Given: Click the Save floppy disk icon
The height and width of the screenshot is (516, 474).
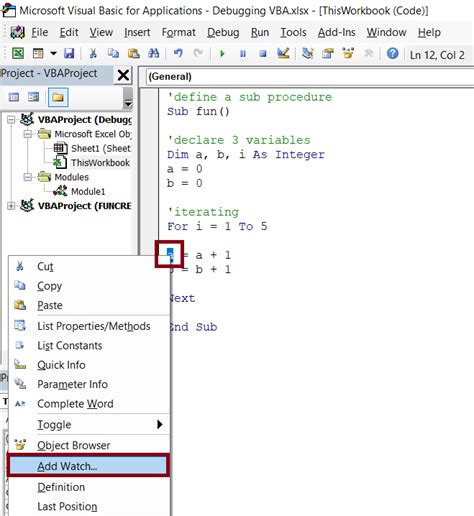Looking at the screenshot, I should [x=69, y=53].
